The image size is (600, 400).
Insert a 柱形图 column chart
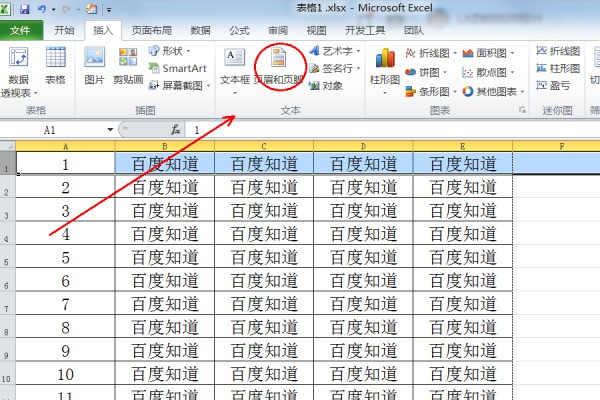pyautogui.click(x=385, y=71)
